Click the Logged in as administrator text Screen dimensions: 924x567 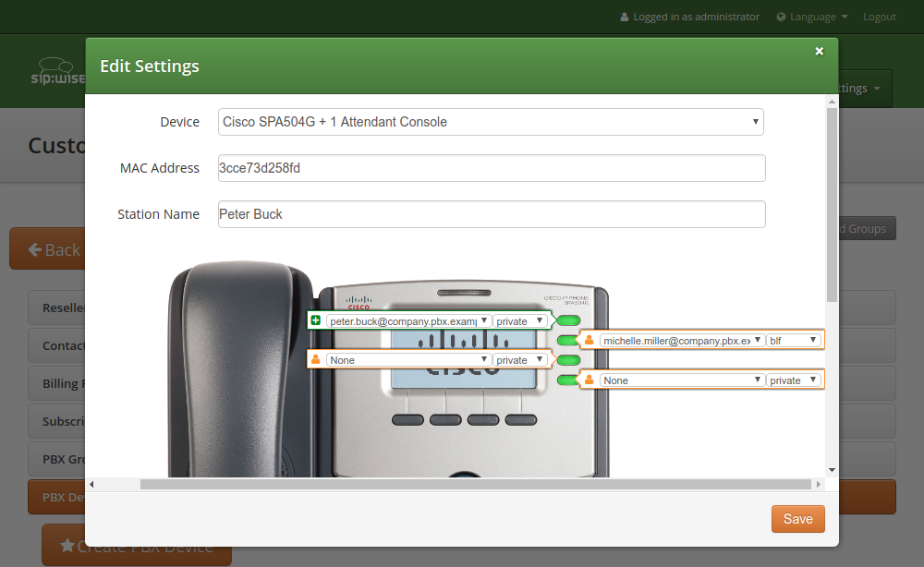coord(696,17)
